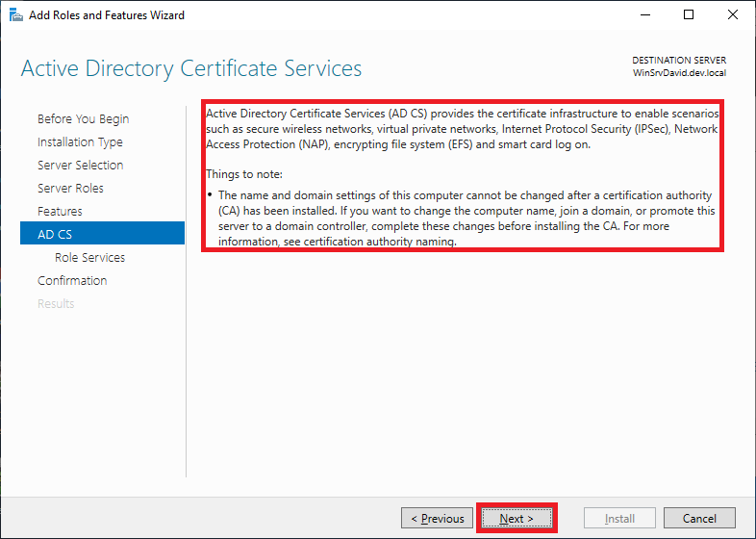
Task: Click the wizard icon in the title bar
Action: (14, 15)
